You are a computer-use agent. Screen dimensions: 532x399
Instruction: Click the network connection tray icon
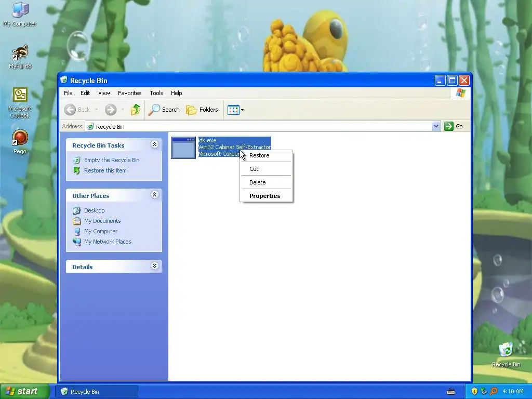(484, 392)
